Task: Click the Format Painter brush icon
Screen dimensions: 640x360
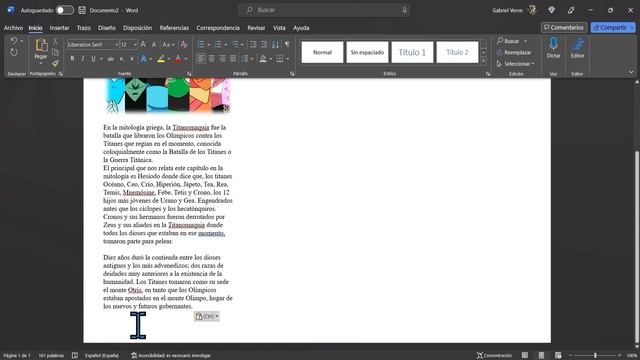Action: tap(56, 63)
